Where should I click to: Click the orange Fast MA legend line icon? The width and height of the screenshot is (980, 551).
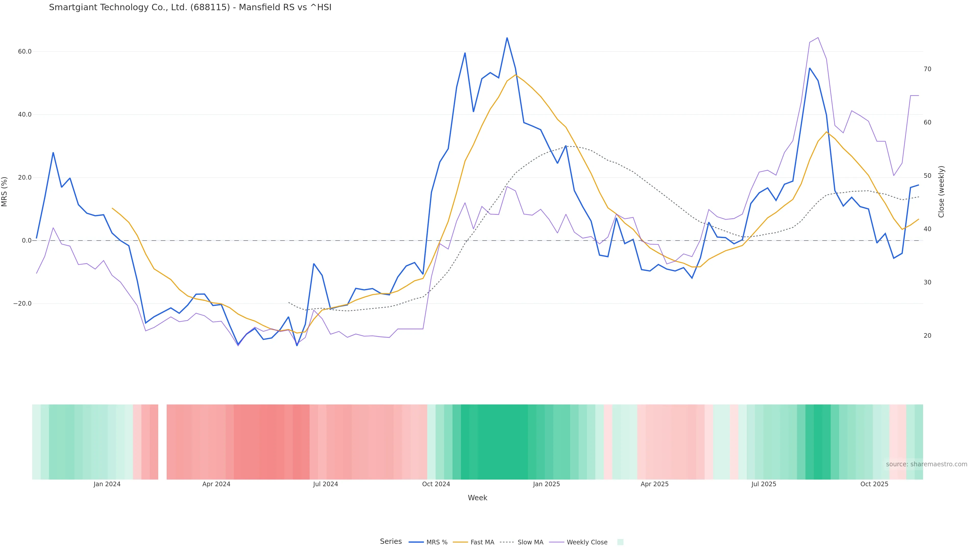tap(460, 542)
